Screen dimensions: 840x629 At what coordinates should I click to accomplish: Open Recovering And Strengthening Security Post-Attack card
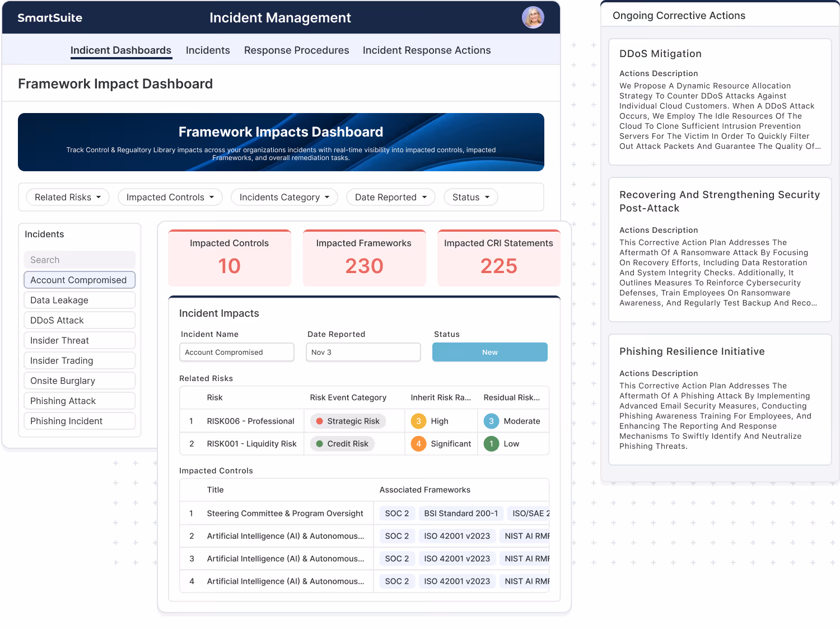720,250
